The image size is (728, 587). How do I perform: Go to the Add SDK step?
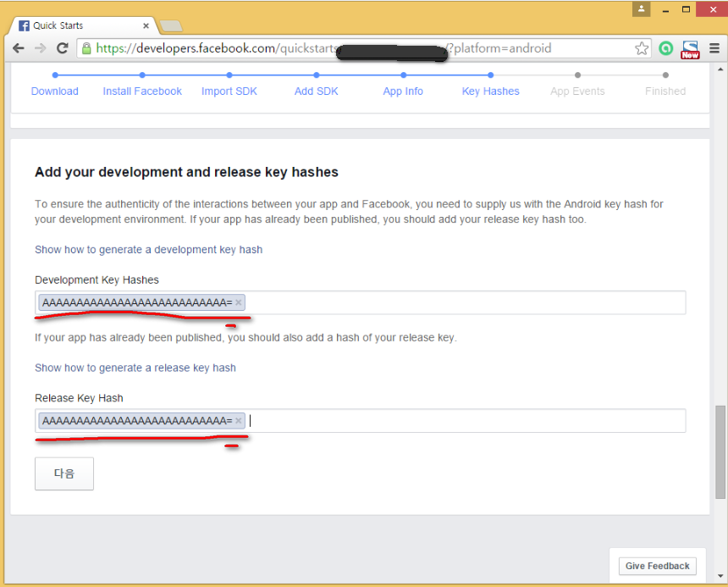pyautogui.click(x=317, y=91)
